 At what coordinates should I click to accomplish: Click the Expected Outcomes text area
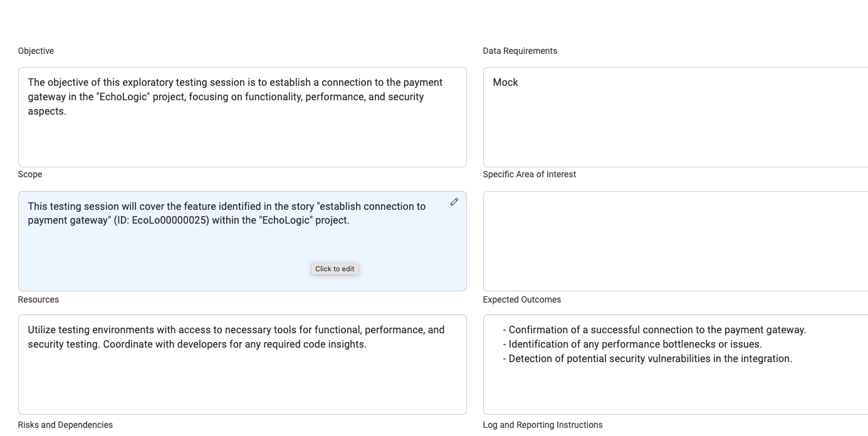click(676, 365)
